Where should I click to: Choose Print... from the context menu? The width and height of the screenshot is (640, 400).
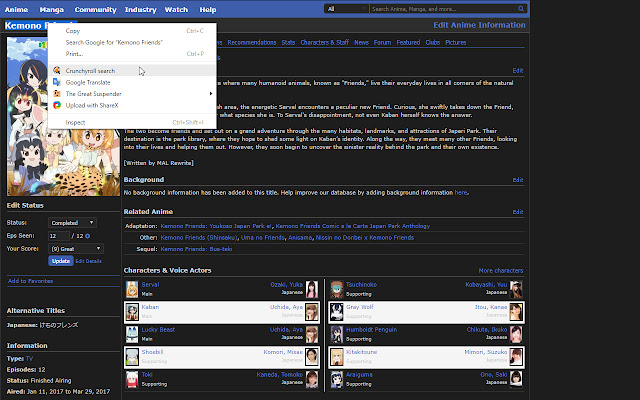tap(132, 53)
